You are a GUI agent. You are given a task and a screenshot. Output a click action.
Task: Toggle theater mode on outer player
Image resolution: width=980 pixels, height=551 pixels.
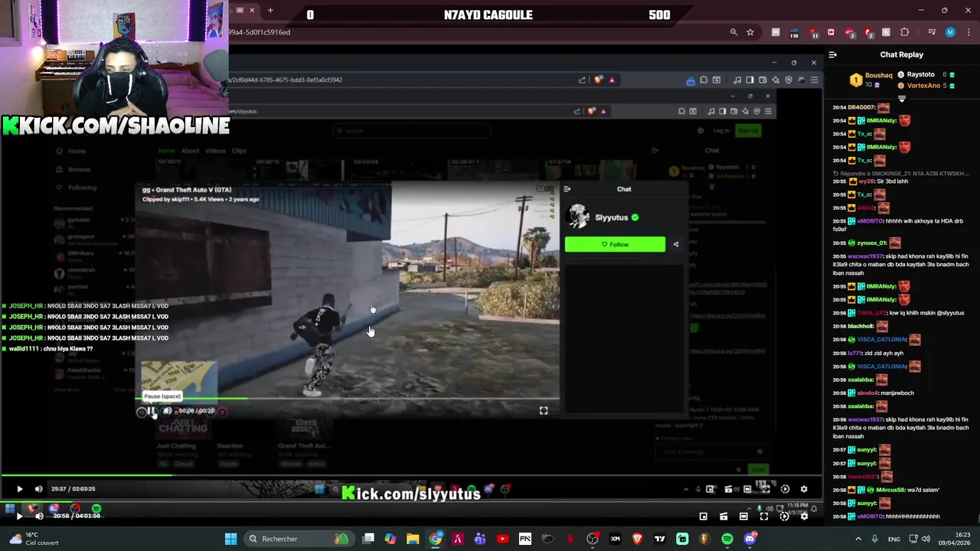point(743,516)
